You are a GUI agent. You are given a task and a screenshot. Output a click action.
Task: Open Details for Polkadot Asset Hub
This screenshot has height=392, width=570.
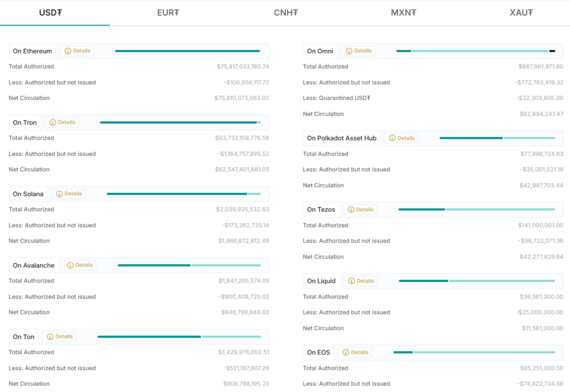click(x=401, y=138)
